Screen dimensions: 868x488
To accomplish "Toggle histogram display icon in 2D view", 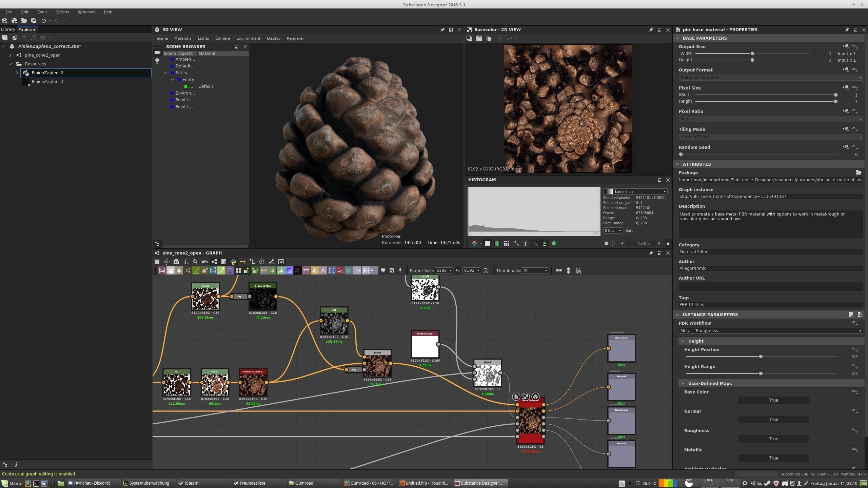I will click(535, 243).
